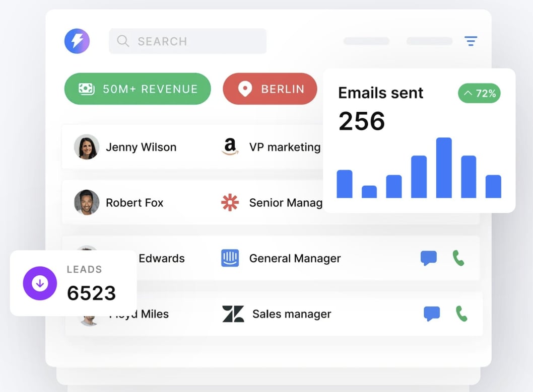Click the lightning bolt app logo
The height and width of the screenshot is (392, 533).
click(x=77, y=41)
